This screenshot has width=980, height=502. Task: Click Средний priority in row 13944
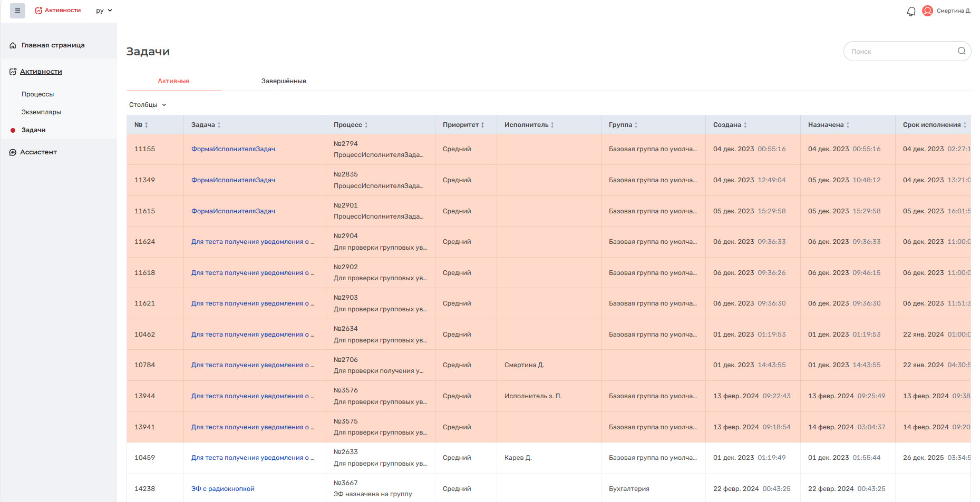click(457, 396)
